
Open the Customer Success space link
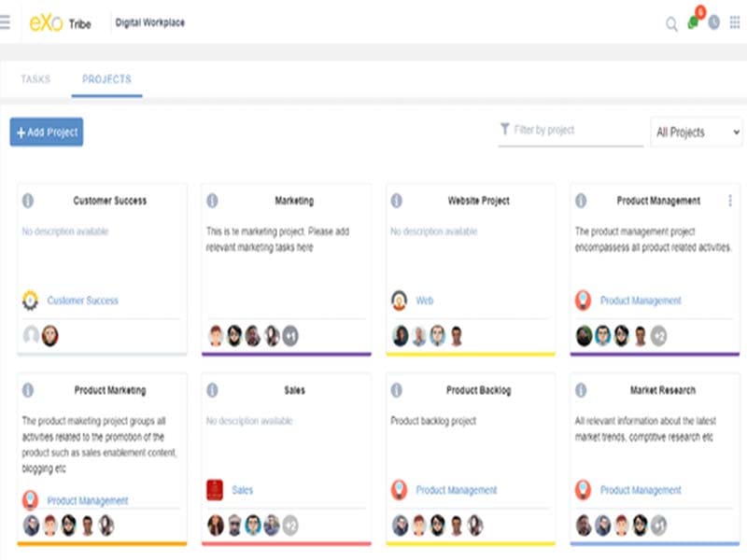coord(83,301)
